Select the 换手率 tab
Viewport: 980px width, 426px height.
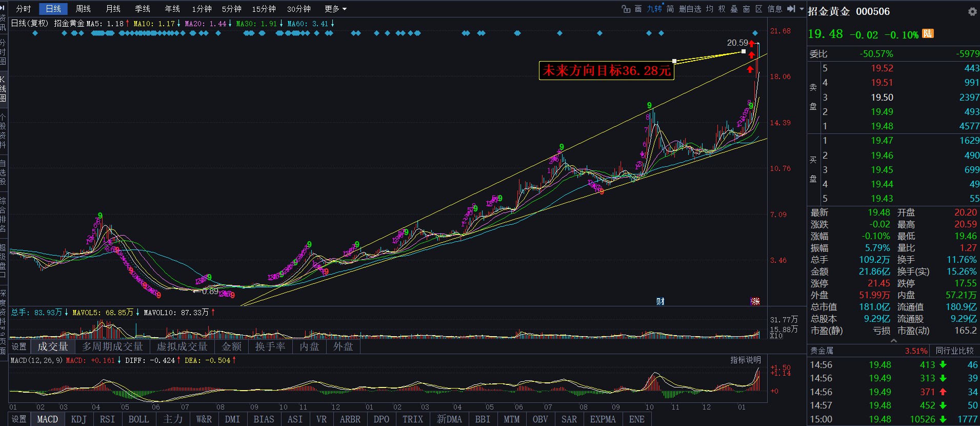(x=270, y=347)
